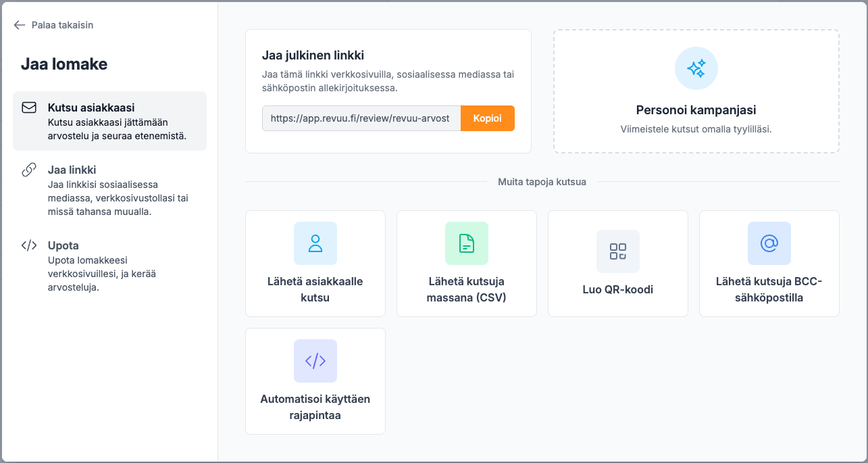Click the @ symbol BCC email icon
The width and height of the screenshot is (868, 463).
click(x=769, y=243)
